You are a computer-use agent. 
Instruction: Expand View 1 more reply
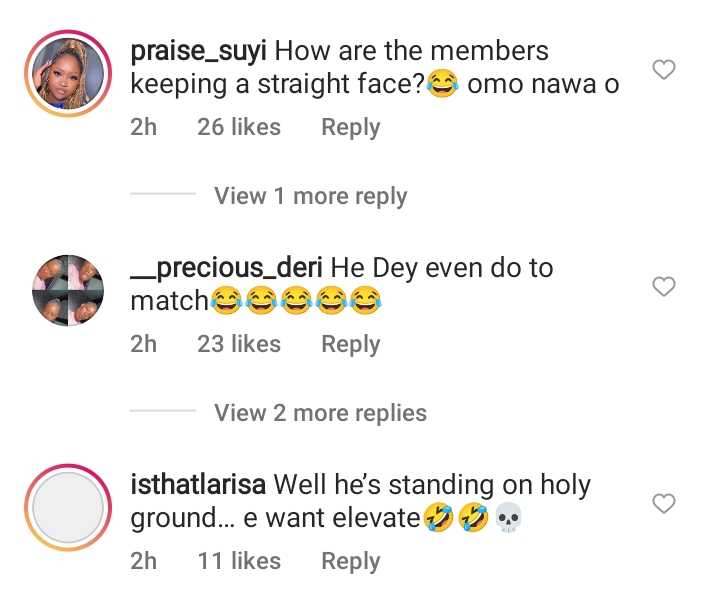click(x=310, y=196)
